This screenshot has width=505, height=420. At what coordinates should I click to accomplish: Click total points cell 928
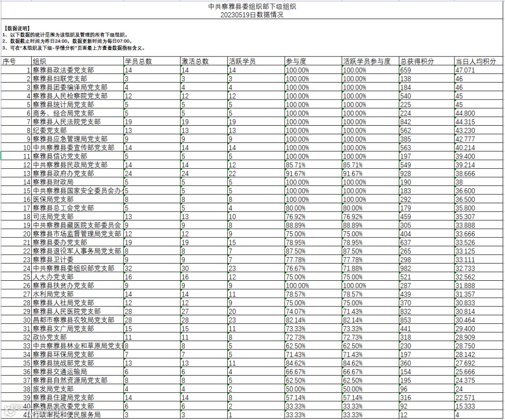tap(426, 173)
